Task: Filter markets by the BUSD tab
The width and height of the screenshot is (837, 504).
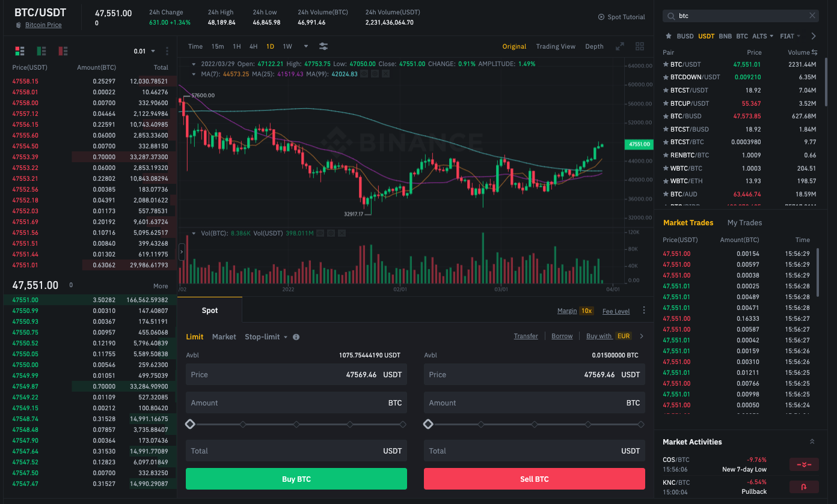Action: coord(685,36)
